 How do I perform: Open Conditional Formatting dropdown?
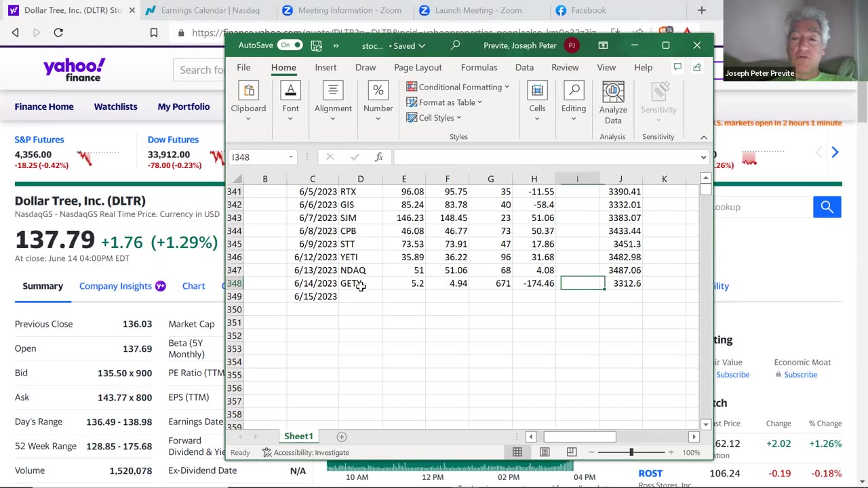458,87
